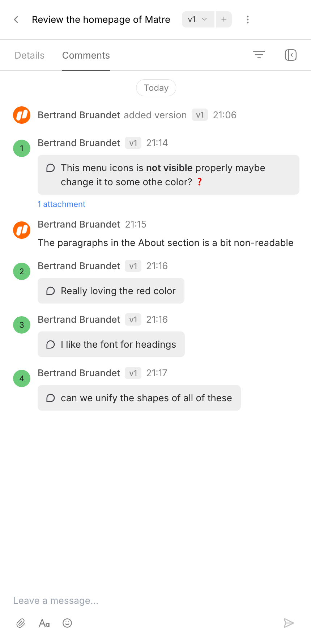Go back using the left chevron

coord(16,20)
